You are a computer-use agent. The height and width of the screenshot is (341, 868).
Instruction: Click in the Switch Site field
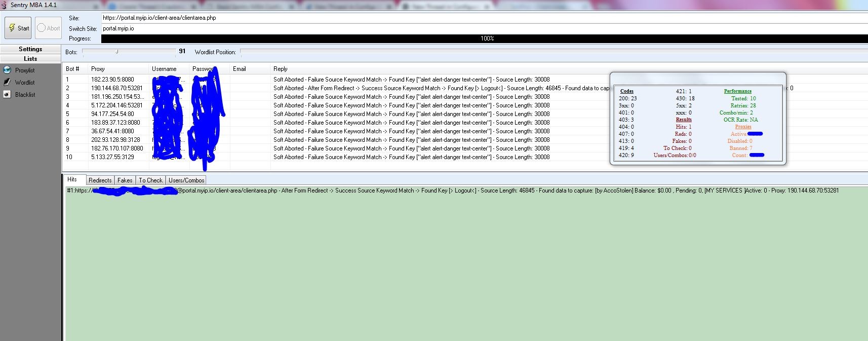click(484, 28)
